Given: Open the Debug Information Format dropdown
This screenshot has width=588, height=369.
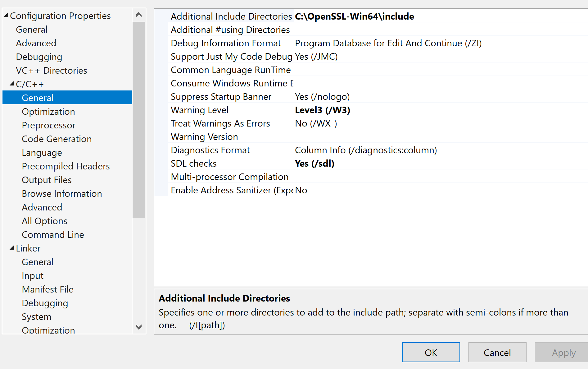Looking at the screenshot, I should coord(388,43).
